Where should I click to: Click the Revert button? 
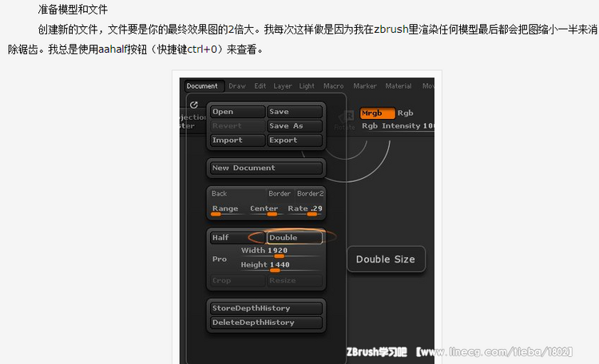[x=237, y=125]
